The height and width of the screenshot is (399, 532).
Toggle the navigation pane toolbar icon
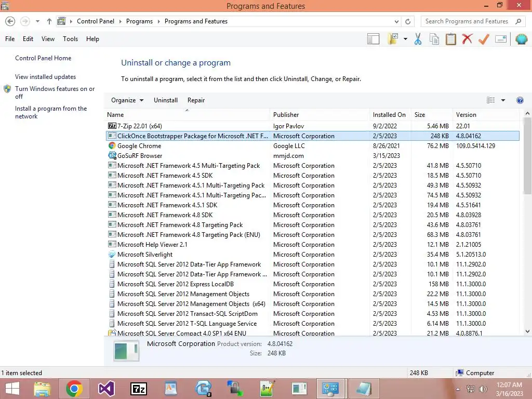point(373,39)
